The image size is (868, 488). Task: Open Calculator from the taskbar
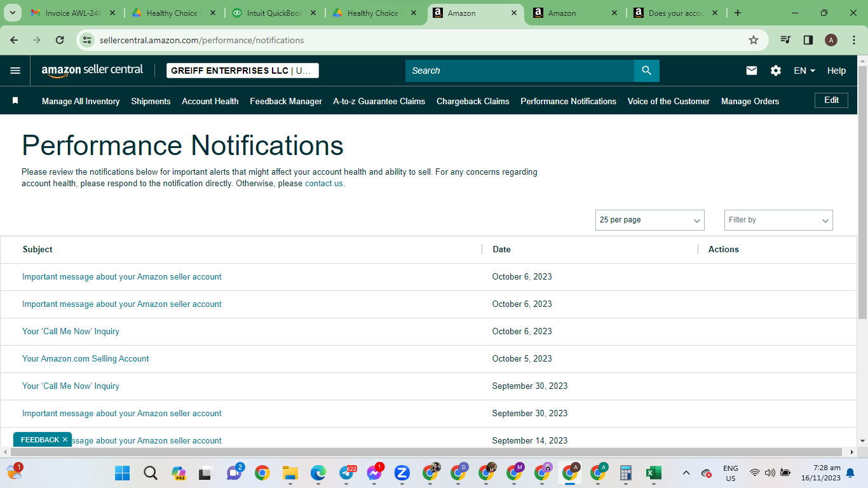click(626, 473)
